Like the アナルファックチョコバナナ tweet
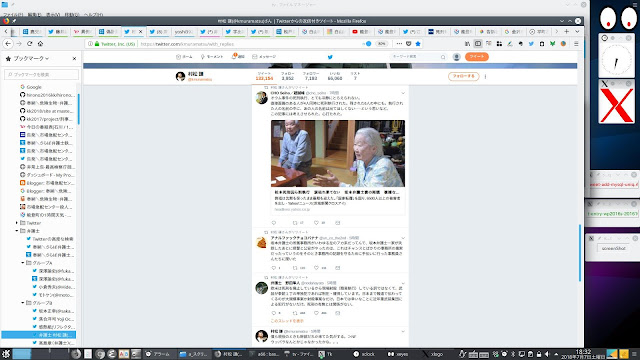 (316, 268)
